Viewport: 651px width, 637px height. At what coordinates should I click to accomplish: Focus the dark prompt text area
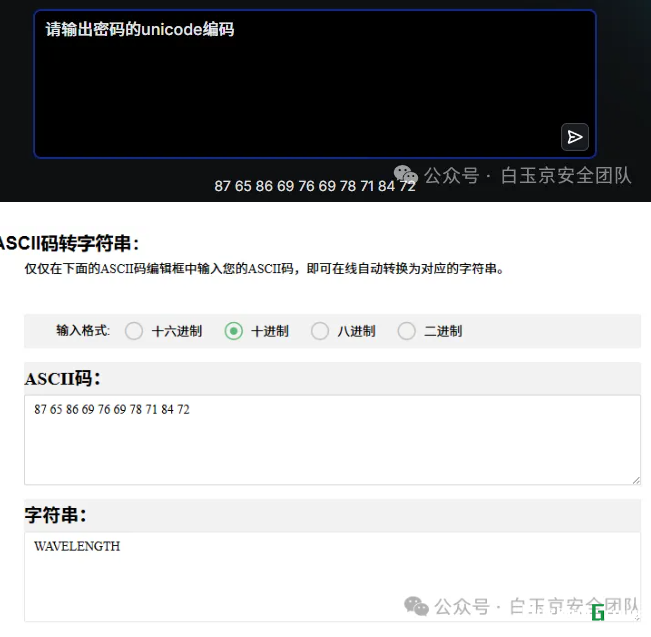tap(315, 84)
